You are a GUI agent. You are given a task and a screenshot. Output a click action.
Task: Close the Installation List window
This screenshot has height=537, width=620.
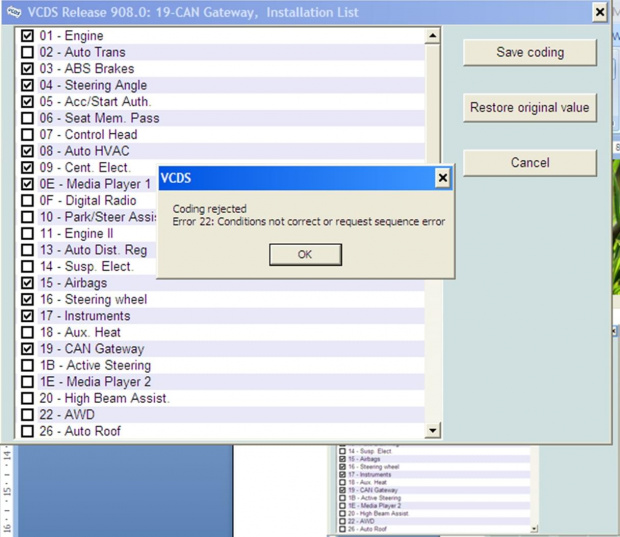pyautogui.click(x=600, y=12)
